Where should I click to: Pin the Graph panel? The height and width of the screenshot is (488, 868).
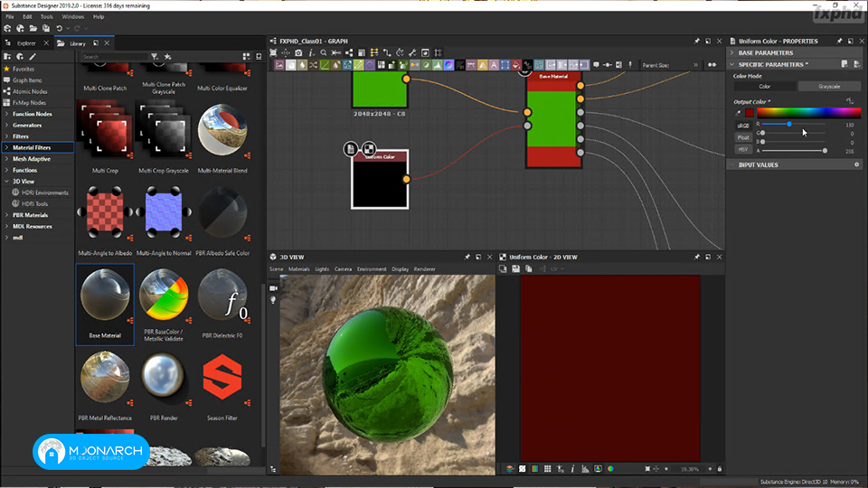[x=696, y=41]
